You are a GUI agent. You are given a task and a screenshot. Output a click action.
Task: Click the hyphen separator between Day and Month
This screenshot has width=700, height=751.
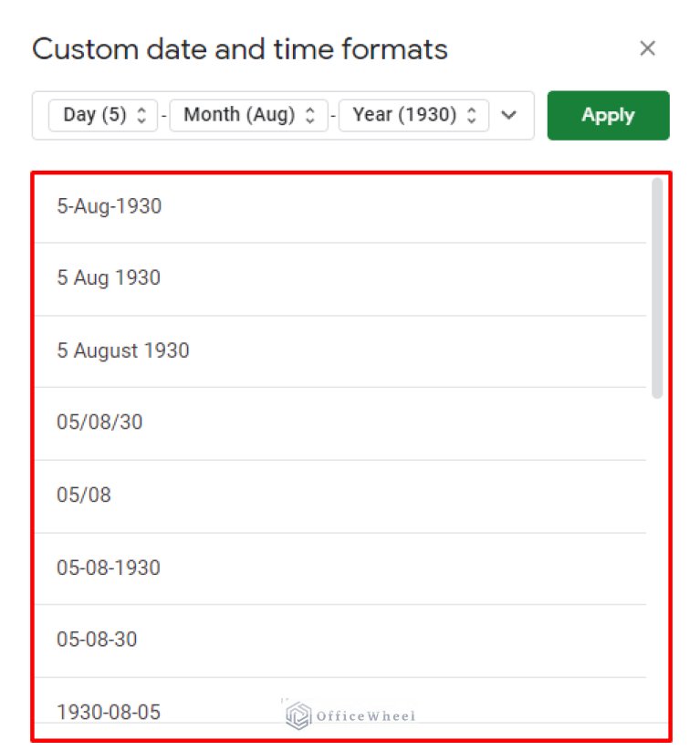pyautogui.click(x=166, y=116)
